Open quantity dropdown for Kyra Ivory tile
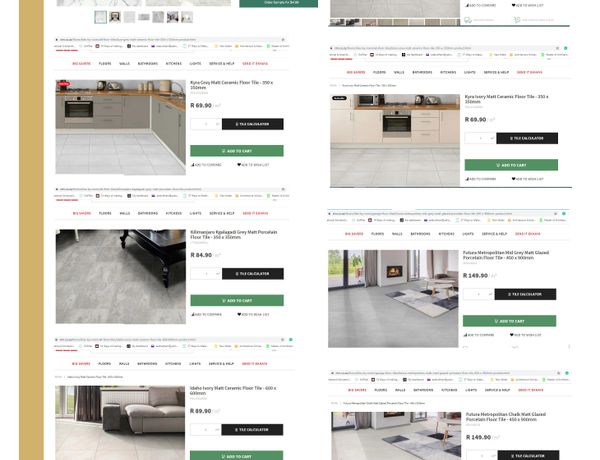 click(x=492, y=138)
